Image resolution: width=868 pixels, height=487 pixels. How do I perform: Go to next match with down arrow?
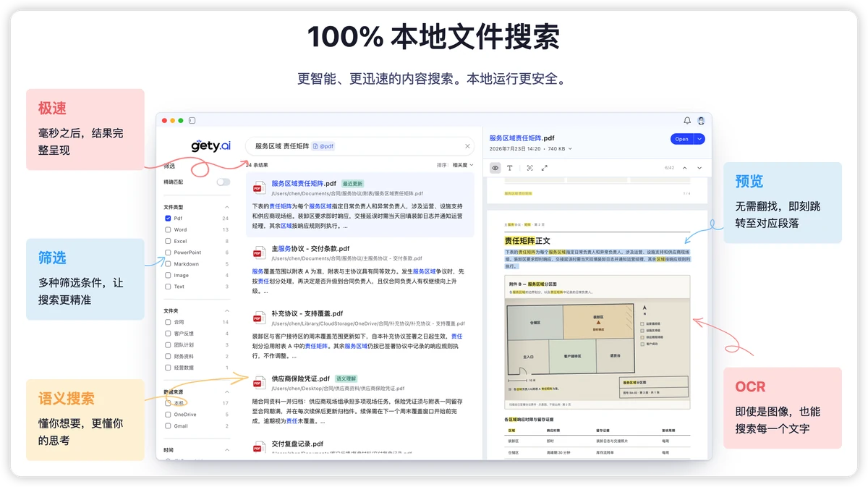click(x=699, y=168)
